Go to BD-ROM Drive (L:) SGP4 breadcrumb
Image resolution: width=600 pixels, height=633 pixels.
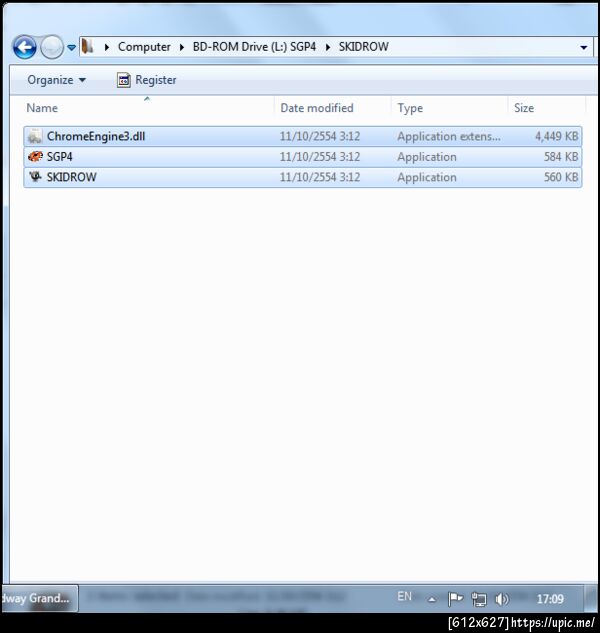click(x=254, y=47)
